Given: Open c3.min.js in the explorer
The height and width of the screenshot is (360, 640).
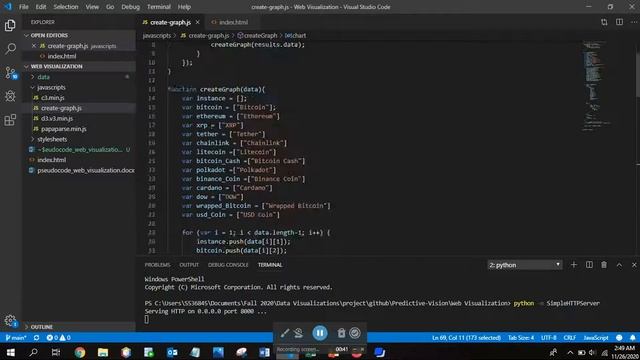Looking at the screenshot, I should pyautogui.click(x=79, y=98).
